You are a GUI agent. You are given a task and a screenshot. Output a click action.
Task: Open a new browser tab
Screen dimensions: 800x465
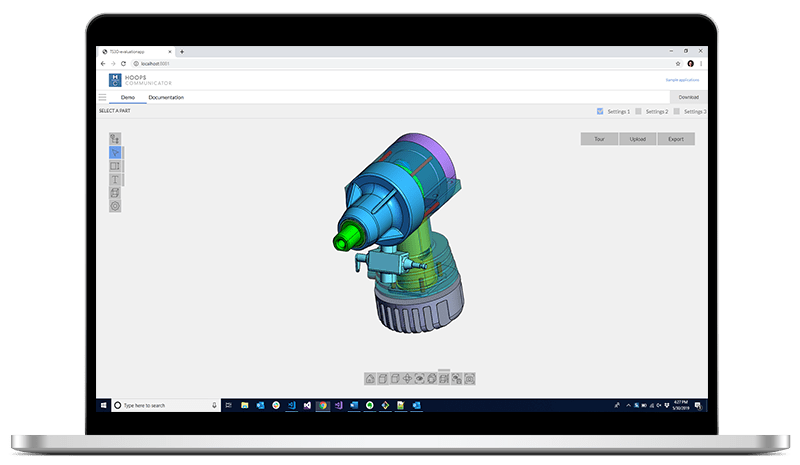[182, 52]
